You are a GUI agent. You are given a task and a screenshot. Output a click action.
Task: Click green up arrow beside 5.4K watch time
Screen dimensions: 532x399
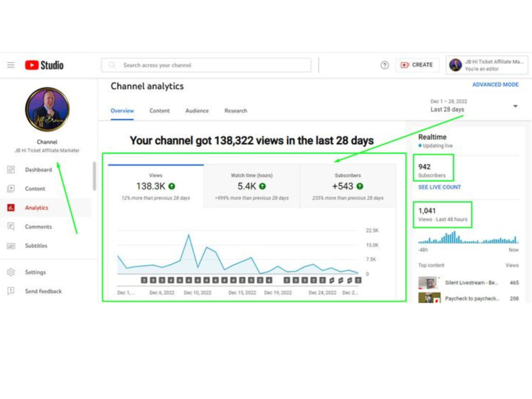click(263, 186)
